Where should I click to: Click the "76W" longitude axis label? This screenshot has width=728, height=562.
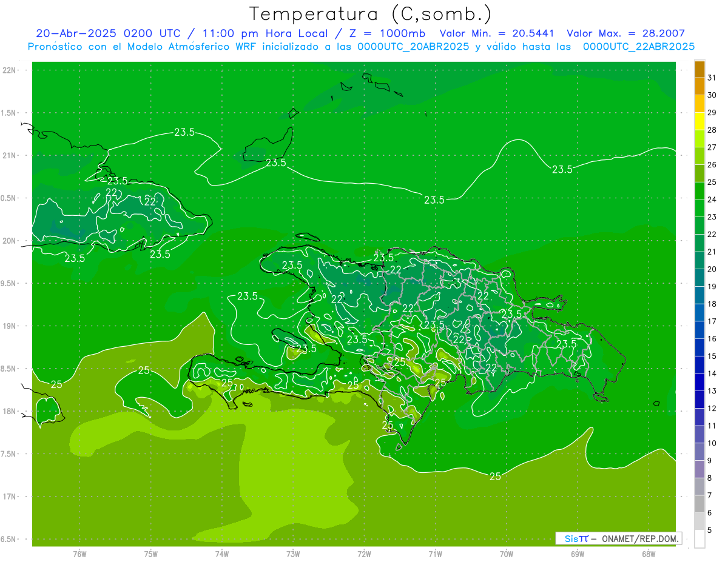click(79, 554)
